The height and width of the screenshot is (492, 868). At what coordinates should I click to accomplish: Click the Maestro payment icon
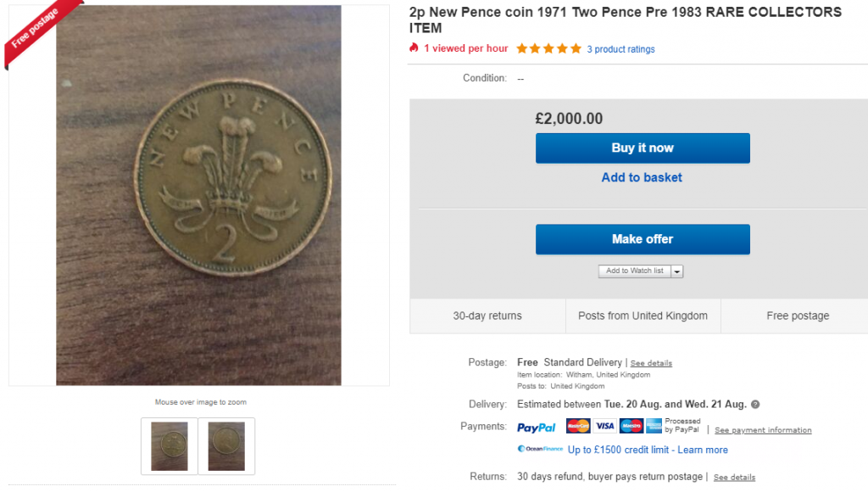pos(631,426)
